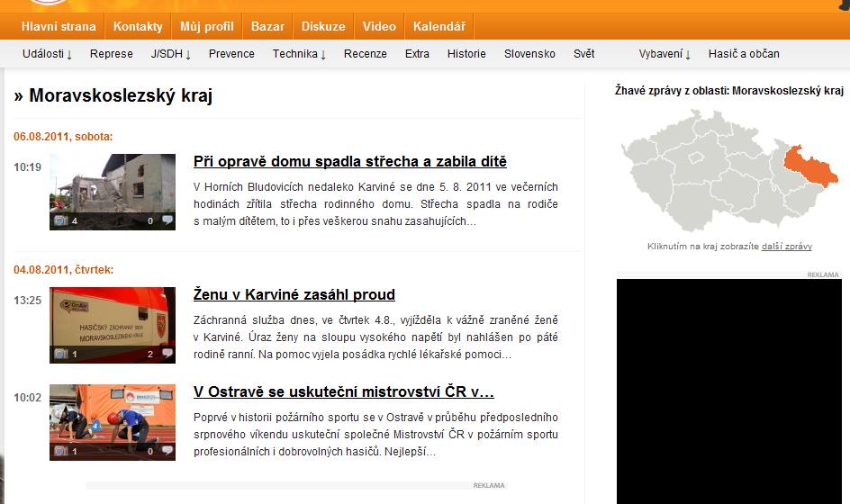Click camera icon on Ostrava championship thumbnail
Screen dimensions: 850x504
pyautogui.click(x=60, y=451)
